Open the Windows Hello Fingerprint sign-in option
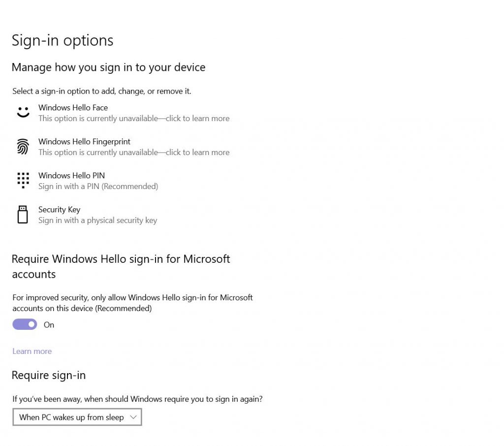Viewport: 504px width, 446px height. click(84, 141)
